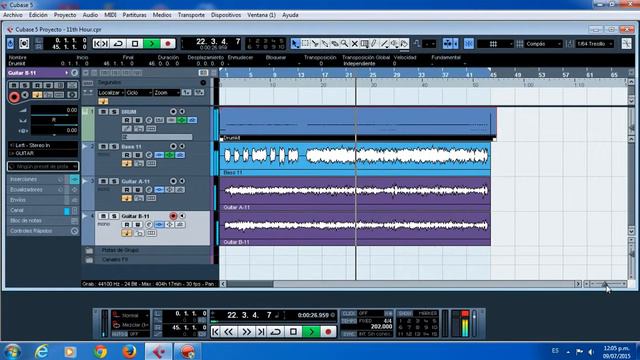640x360 pixels.
Task: Open the Compás grid type dropdown
Action: [x=543, y=44]
